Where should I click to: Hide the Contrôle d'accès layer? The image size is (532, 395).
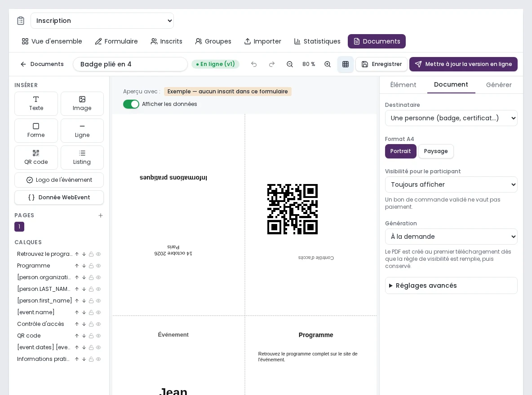pyautogui.click(x=98, y=324)
